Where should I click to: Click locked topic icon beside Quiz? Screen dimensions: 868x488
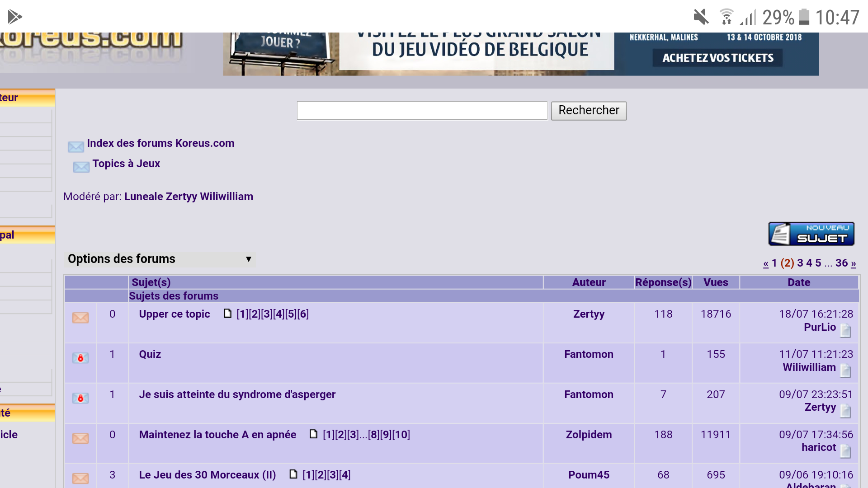click(80, 358)
